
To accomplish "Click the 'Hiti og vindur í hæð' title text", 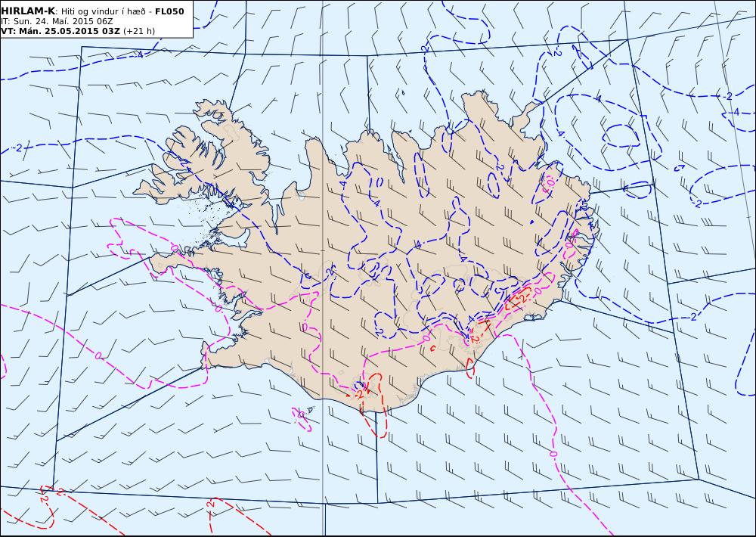I will tap(105, 11).
